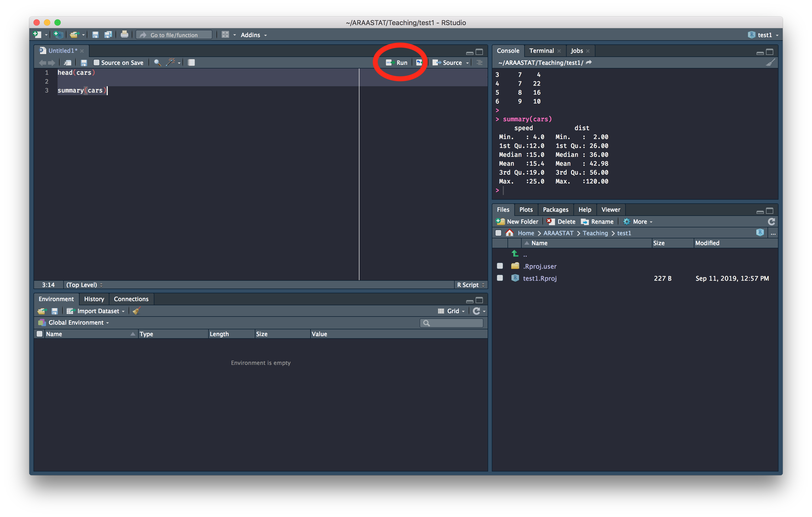This screenshot has width=812, height=517.
Task: Click the find/replace magnifier icon
Action: click(x=157, y=63)
